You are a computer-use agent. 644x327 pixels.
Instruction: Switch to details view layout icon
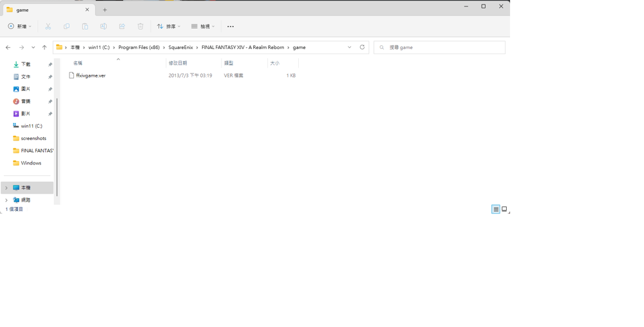tap(496, 209)
